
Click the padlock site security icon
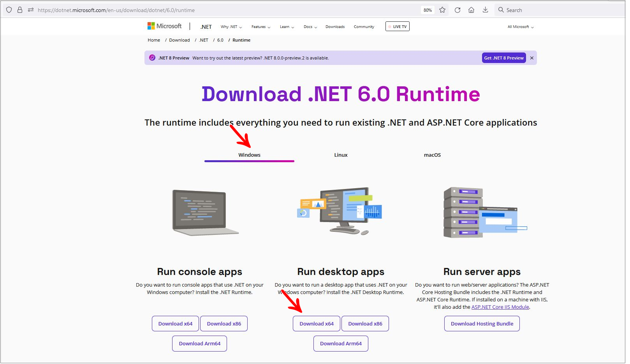coord(20,10)
